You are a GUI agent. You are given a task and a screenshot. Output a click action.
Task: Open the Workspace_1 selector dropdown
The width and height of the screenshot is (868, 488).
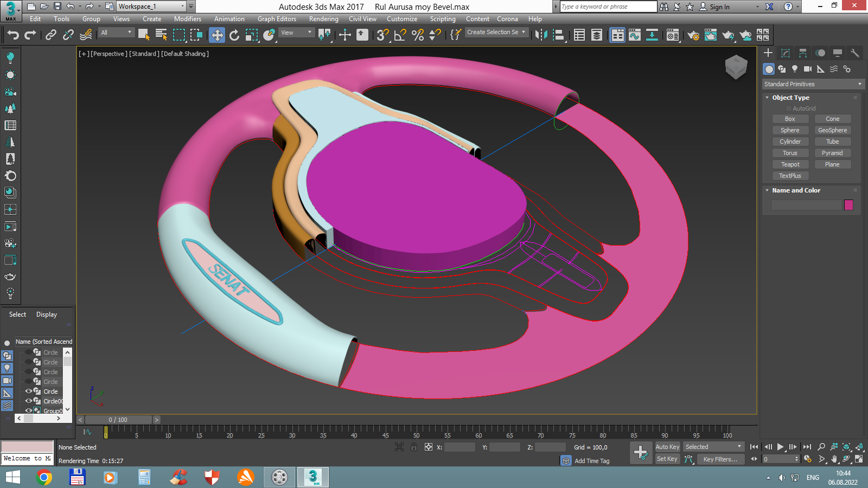(152, 7)
